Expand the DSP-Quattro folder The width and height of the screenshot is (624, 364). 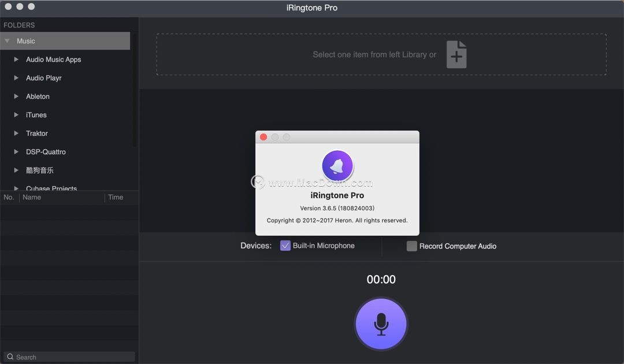click(16, 151)
